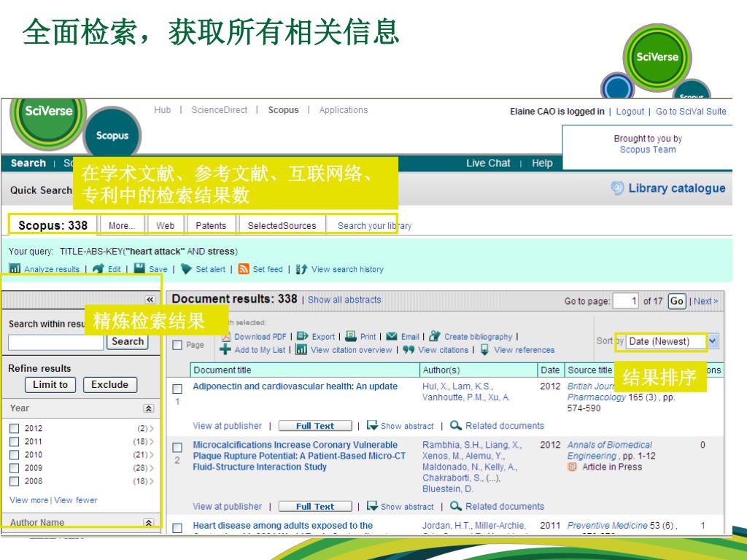
Task: Click Show abstract icon for Adiponectin article
Action: click(372, 425)
